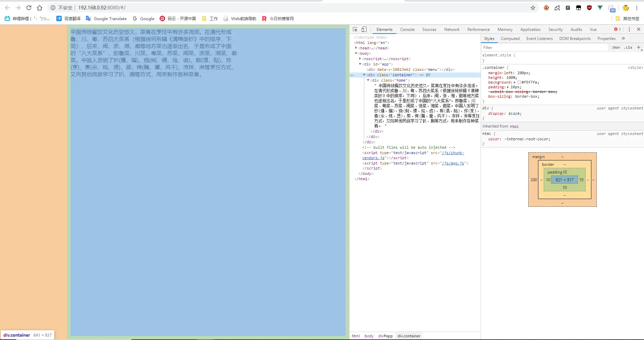Show the DevTools error count
The image size is (644, 340).
point(618,30)
